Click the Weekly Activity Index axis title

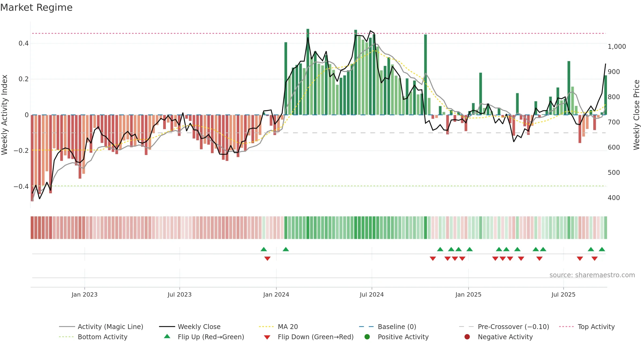tap(5, 115)
